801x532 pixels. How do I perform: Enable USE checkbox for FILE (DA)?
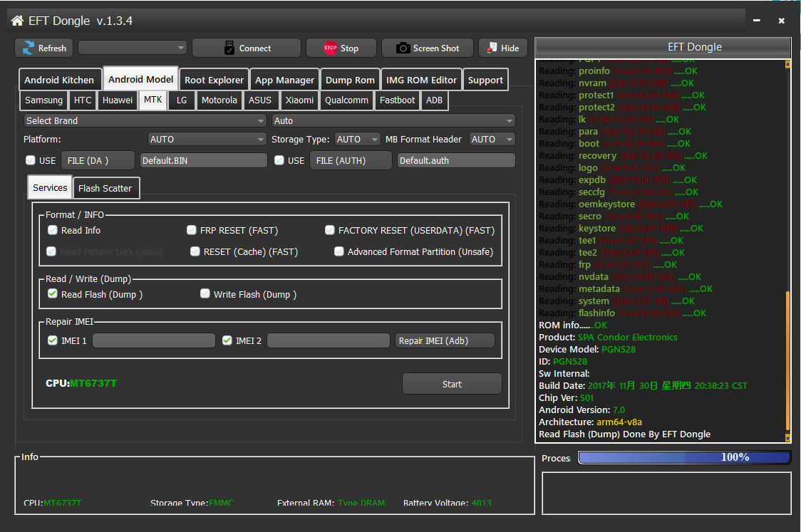click(x=30, y=160)
